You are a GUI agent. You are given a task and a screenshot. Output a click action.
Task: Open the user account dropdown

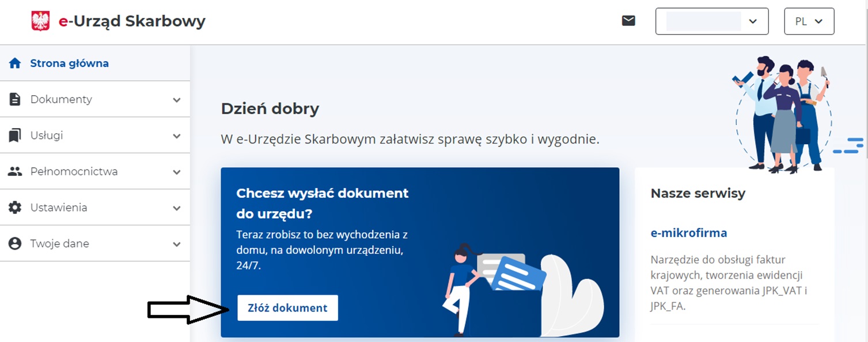coord(711,21)
